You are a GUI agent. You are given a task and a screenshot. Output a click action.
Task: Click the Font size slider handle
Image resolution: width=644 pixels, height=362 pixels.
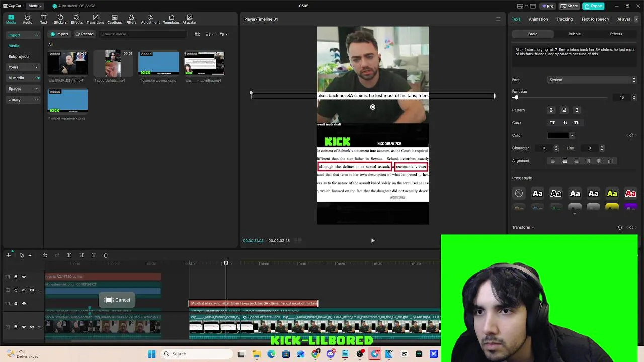click(516, 97)
